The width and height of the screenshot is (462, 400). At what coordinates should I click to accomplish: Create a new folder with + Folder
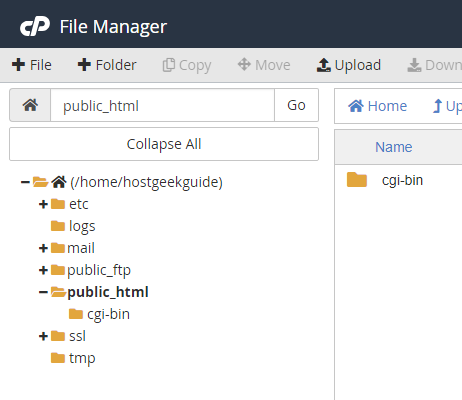pos(107,65)
